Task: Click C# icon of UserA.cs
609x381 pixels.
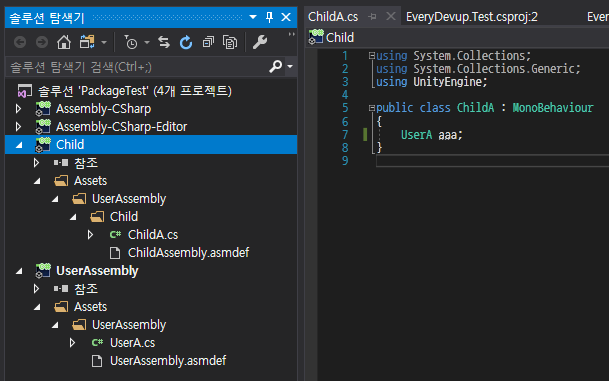Action: [x=97, y=343]
